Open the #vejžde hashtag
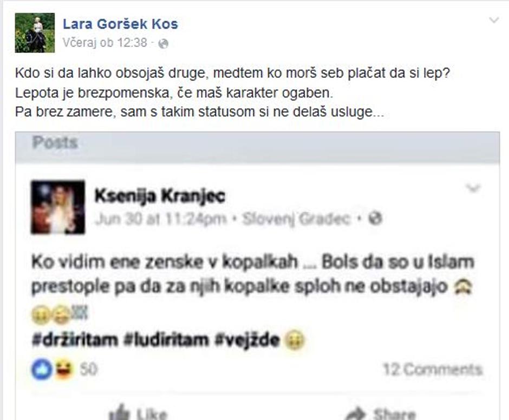 [247, 340]
